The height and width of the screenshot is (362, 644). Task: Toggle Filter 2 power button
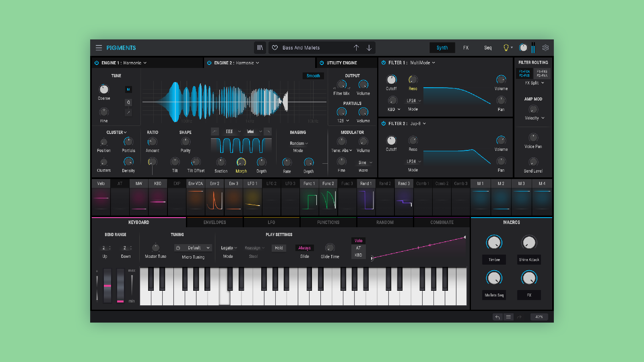384,123
